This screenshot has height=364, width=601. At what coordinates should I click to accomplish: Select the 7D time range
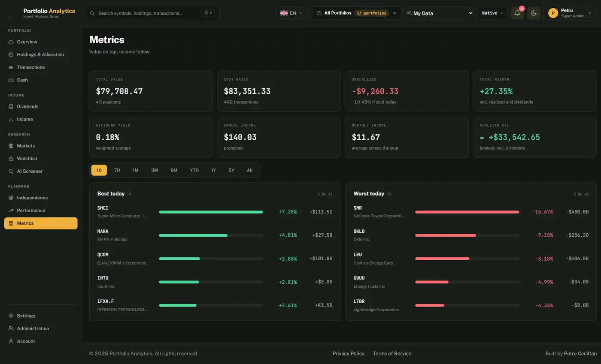tap(117, 170)
